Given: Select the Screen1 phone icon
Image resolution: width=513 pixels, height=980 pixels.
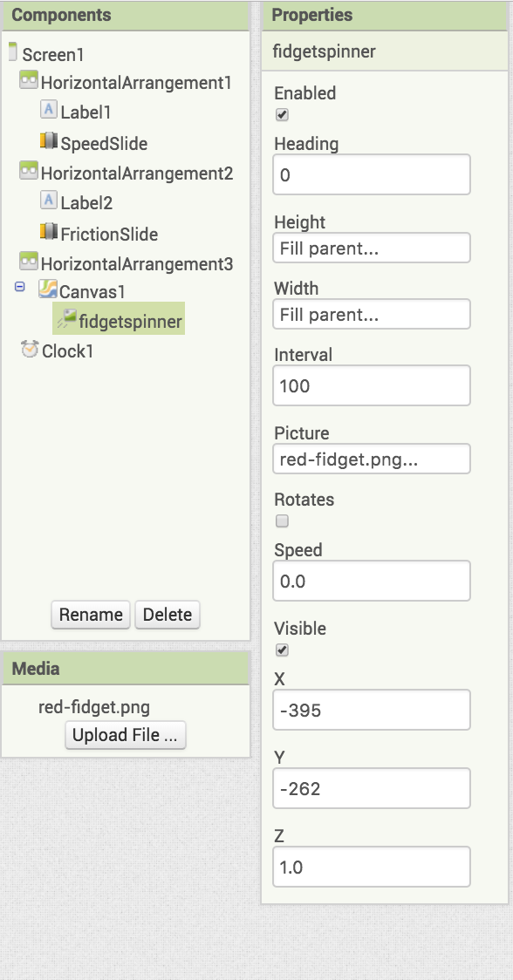Looking at the screenshot, I should point(12,51).
